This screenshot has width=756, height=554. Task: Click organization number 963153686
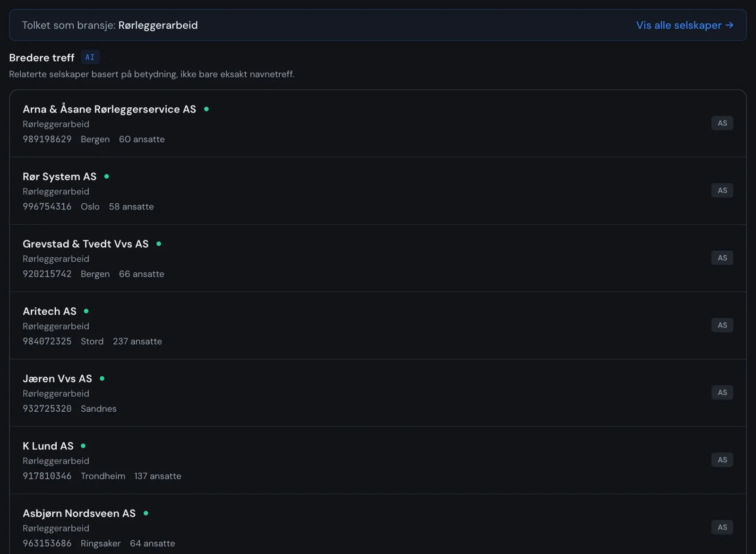click(47, 544)
